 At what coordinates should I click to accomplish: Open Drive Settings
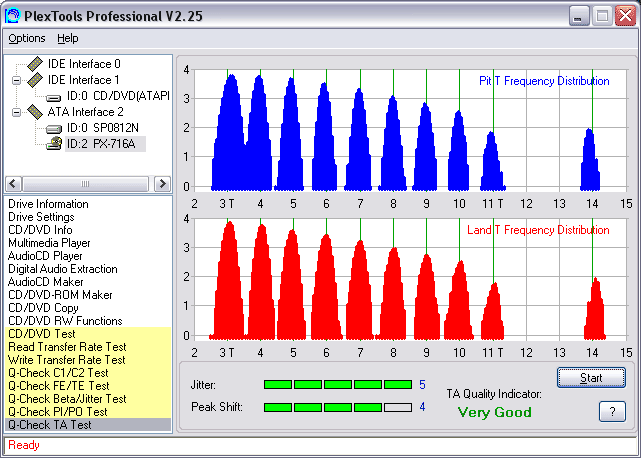coord(41,217)
